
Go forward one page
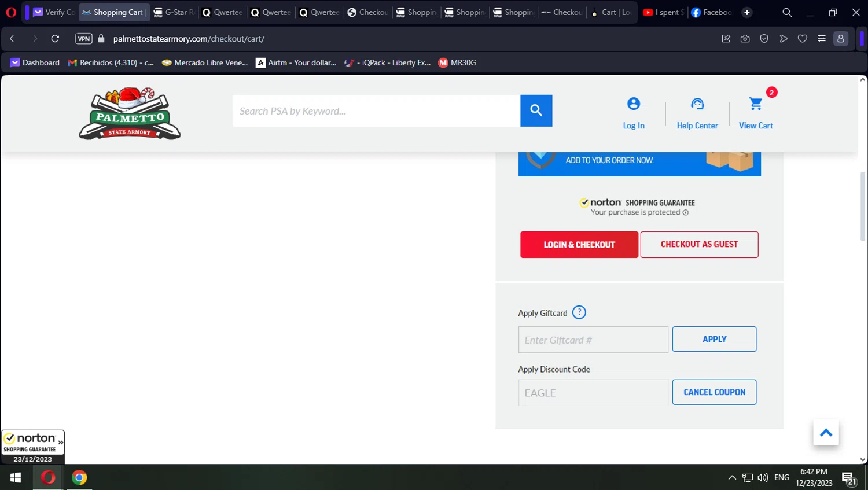coord(35,39)
